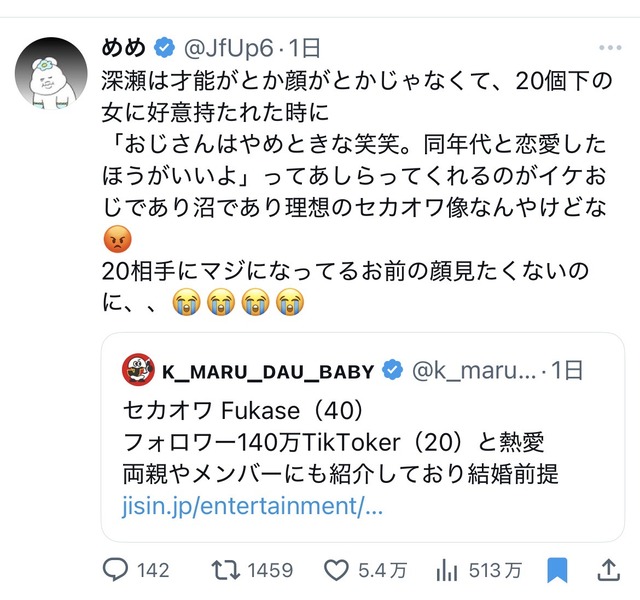Screen dimensions: 640x600
Task: Click the K_MARU_DAU_BABY account name
Action: [268, 372]
